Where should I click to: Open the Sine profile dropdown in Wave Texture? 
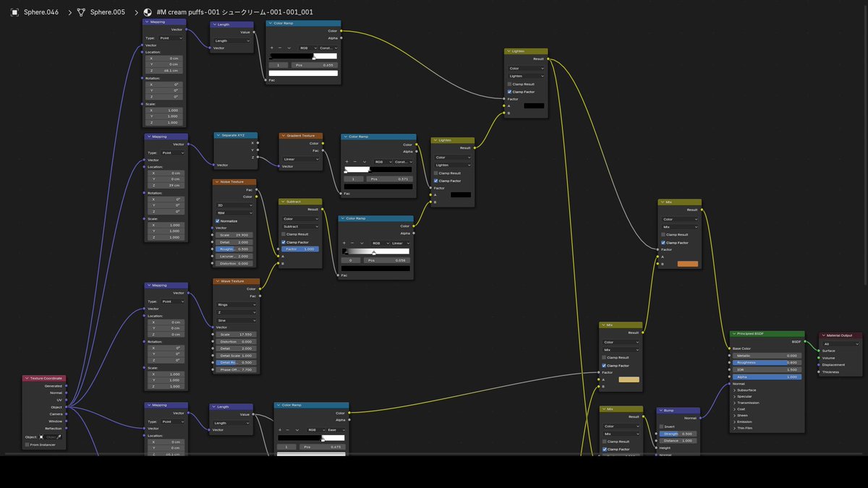coord(237,320)
